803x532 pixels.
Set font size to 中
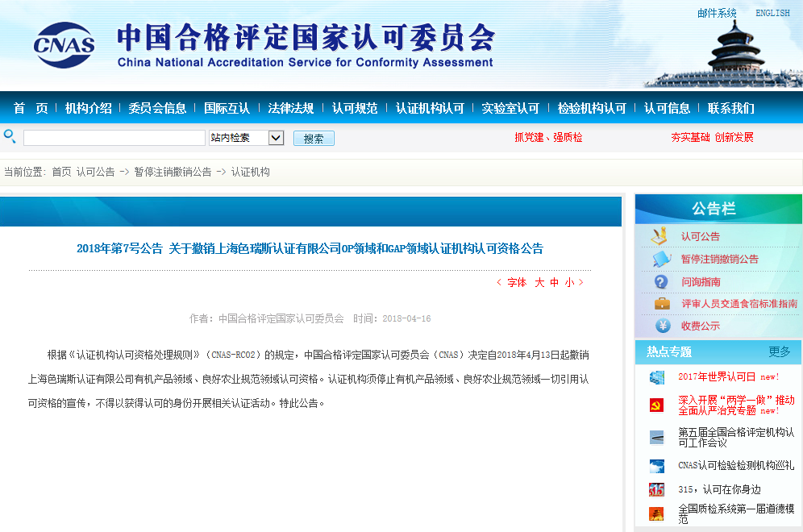click(554, 283)
